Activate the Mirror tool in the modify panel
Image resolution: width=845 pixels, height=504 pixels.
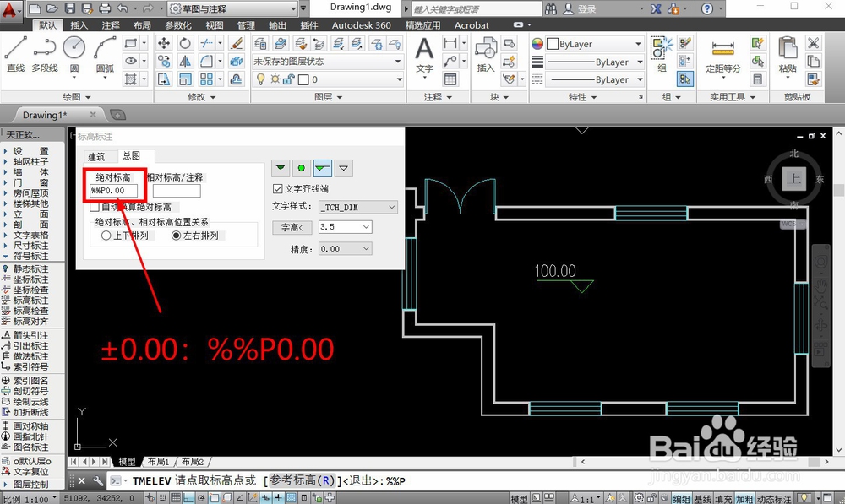[184, 62]
